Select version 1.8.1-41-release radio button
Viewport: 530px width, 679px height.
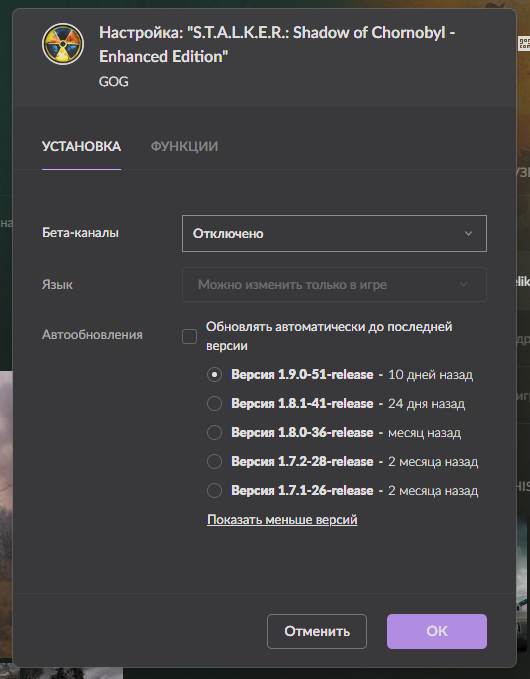tap(214, 404)
